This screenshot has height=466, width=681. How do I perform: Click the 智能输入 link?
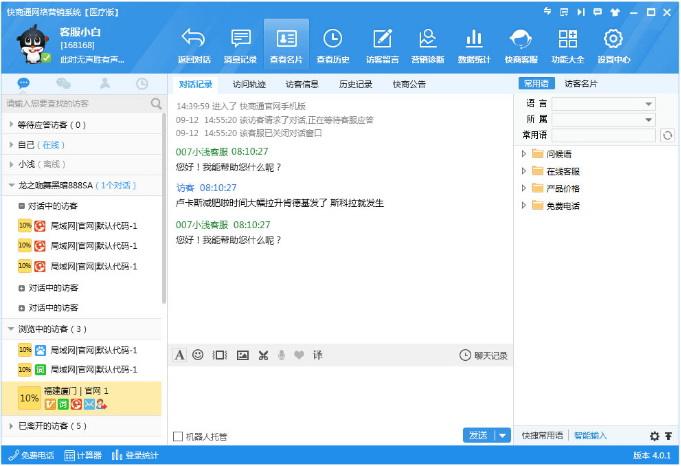click(x=590, y=436)
